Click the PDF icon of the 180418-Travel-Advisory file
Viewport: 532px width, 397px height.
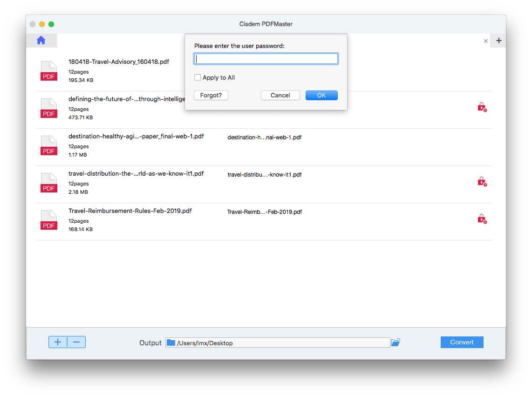click(49, 71)
